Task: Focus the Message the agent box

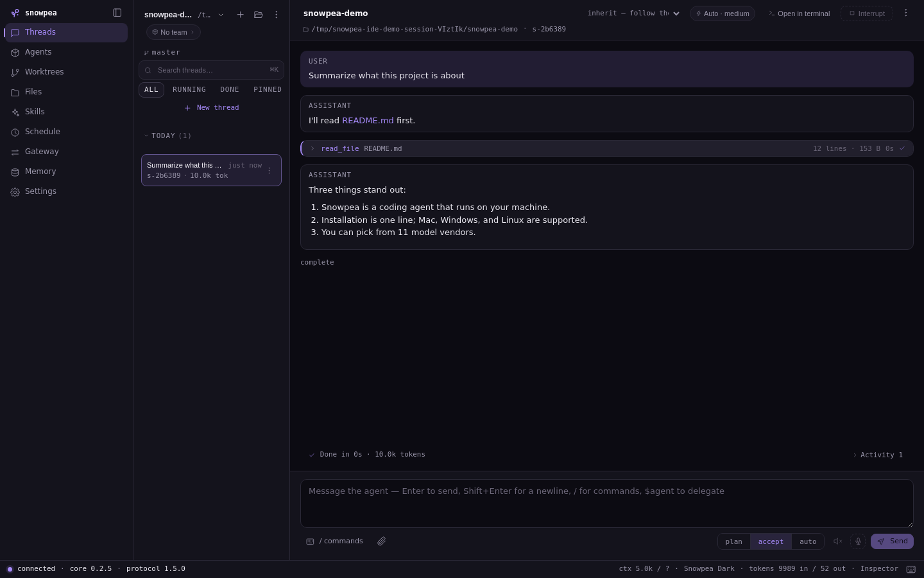Action: [607, 504]
